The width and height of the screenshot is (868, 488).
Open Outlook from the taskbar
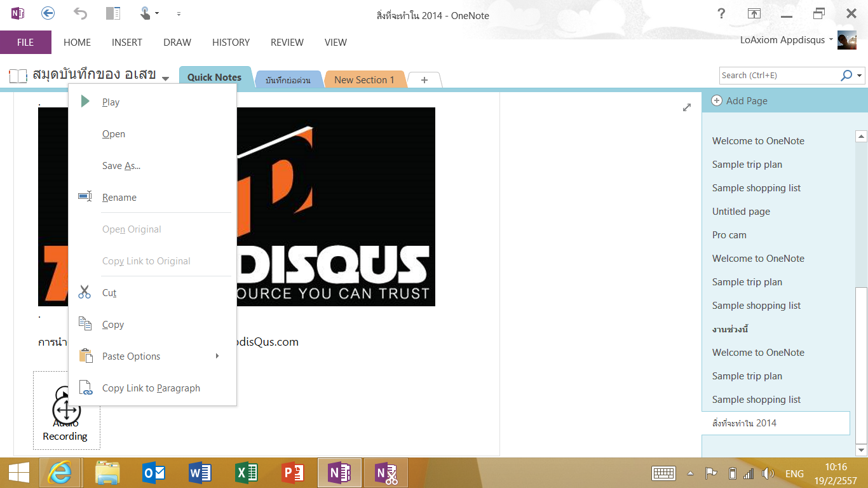[154, 473]
